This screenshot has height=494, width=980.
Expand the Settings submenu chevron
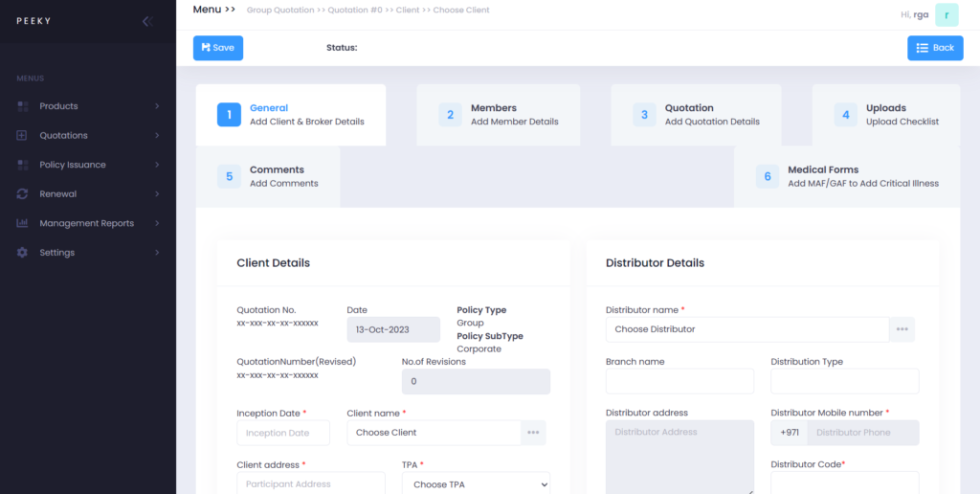[157, 253]
